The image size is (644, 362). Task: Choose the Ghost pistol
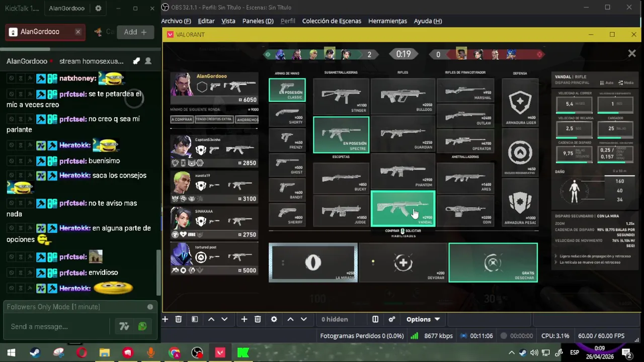[287, 165]
